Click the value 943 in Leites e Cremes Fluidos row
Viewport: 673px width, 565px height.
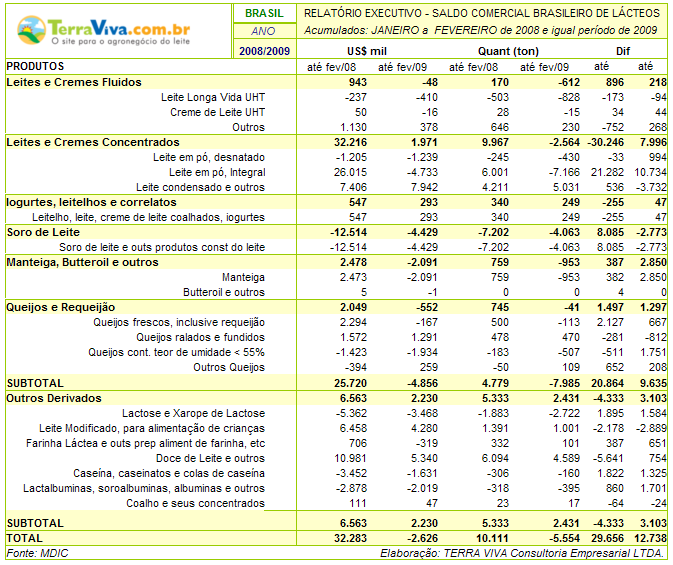click(x=358, y=82)
